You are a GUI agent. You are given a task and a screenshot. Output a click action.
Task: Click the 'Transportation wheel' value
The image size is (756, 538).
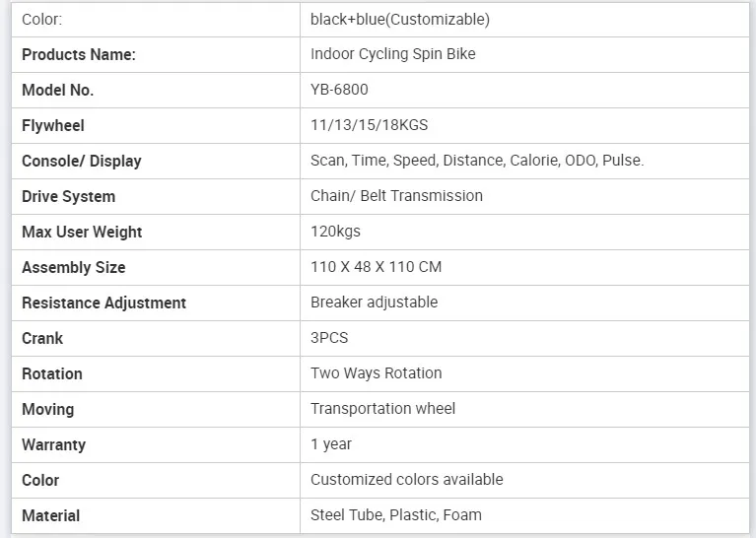click(382, 409)
